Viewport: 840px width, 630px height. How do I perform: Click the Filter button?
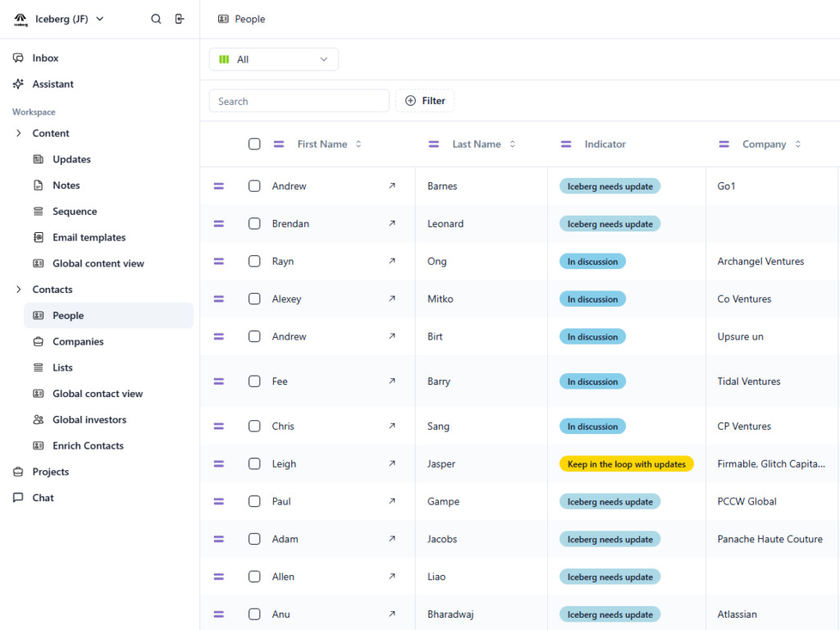(425, 101)
